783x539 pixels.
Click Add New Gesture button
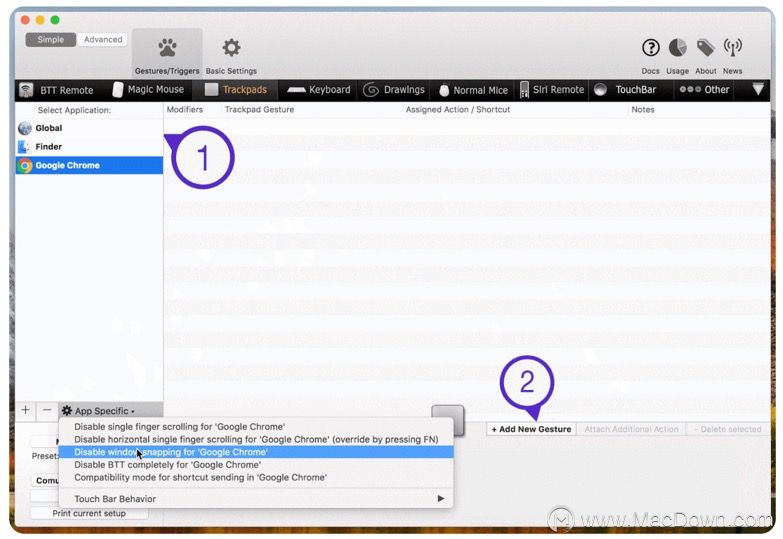coord(531,429)
